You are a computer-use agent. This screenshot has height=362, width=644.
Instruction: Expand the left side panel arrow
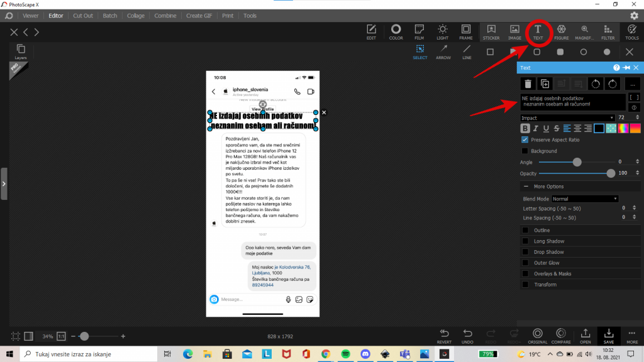(4, 184)
